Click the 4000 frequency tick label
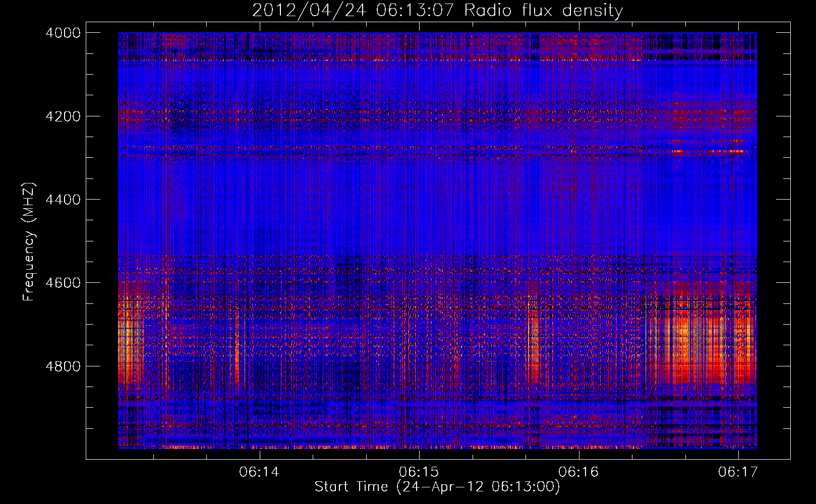This screenshot has height=504, width=816. point(63,33)
